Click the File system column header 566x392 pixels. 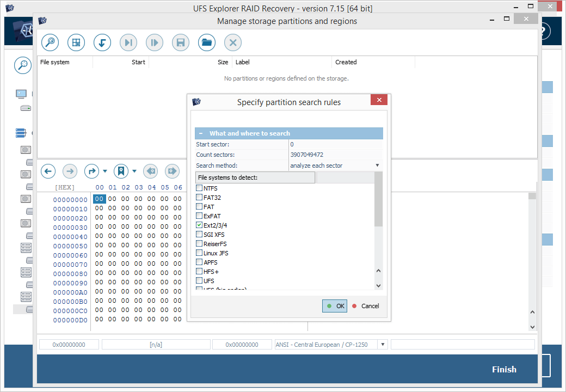pos(65,62)
